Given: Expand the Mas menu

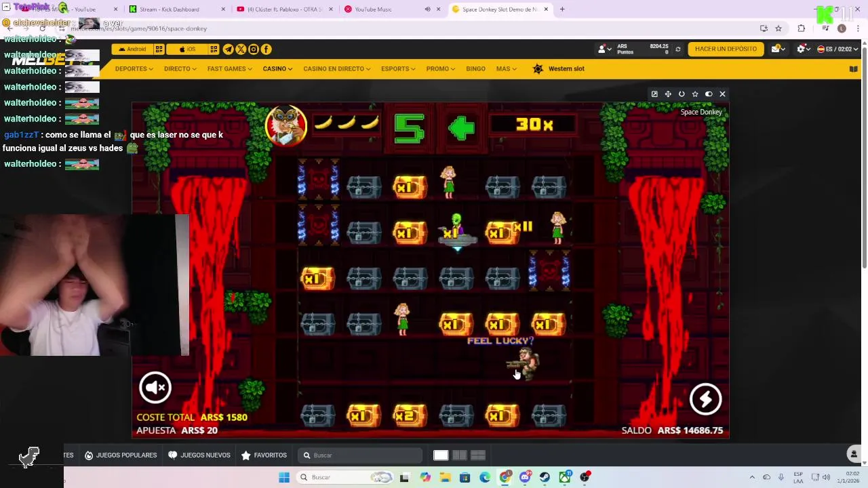Looking at the screenshot, I should click(506, 68).
